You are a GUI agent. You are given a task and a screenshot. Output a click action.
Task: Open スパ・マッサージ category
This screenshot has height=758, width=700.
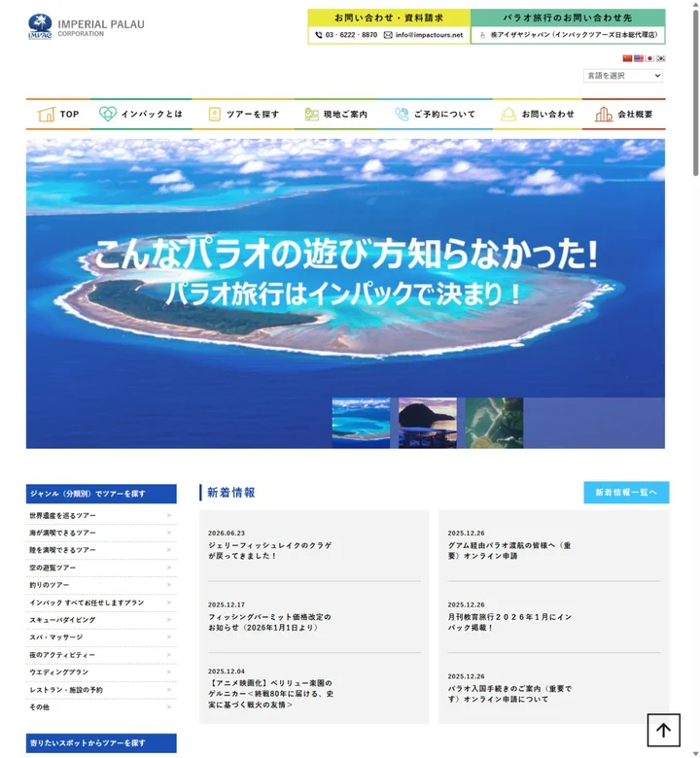[101, 637]
